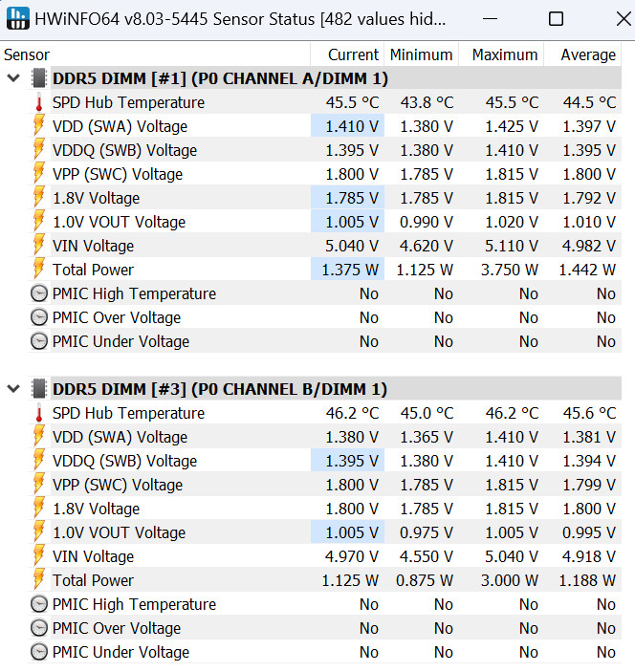Click the 44.5 °C average temperature value
The image size is (635, 672).
589,102
